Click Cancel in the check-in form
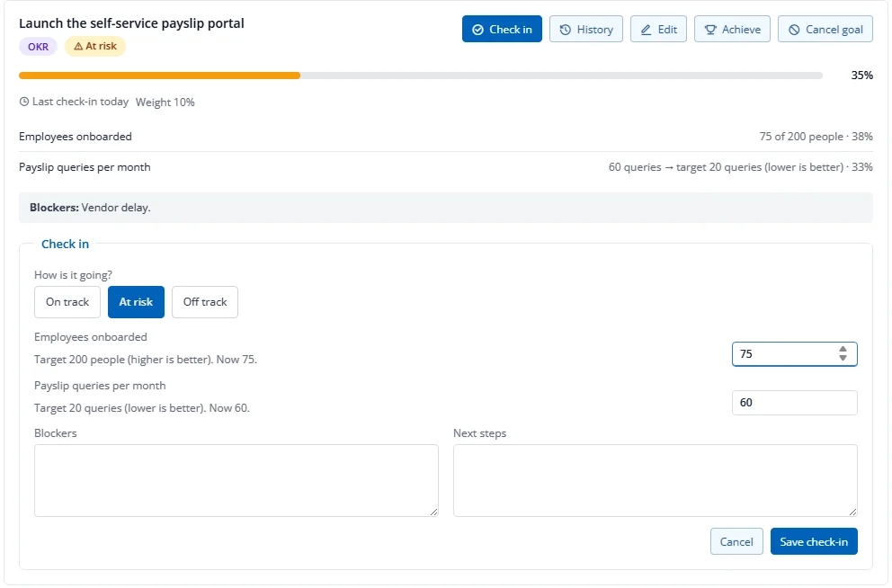The image size is (892, 588). pos(736,541)
